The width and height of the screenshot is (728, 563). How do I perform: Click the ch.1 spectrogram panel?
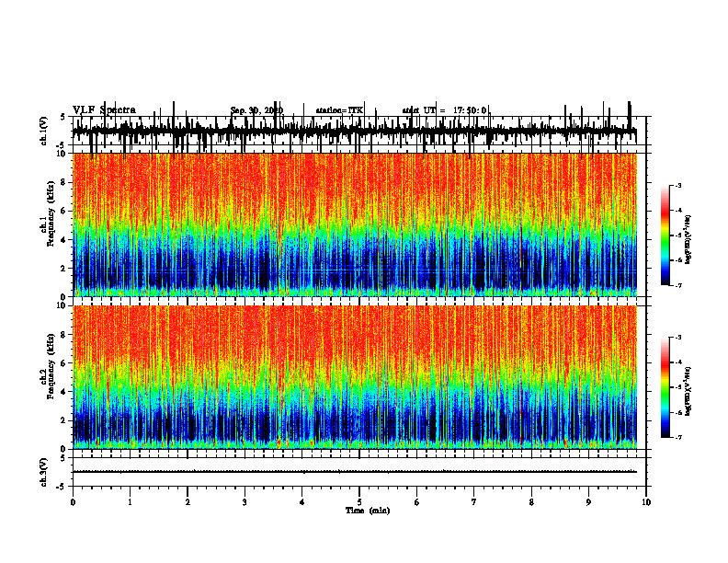(355, 224)
